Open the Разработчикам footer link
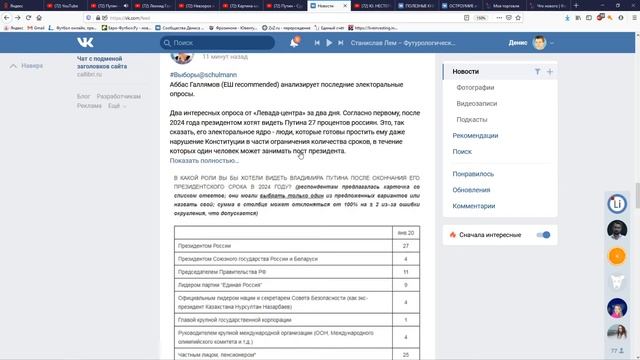This screenshot has height=360, width=640. 119,96
